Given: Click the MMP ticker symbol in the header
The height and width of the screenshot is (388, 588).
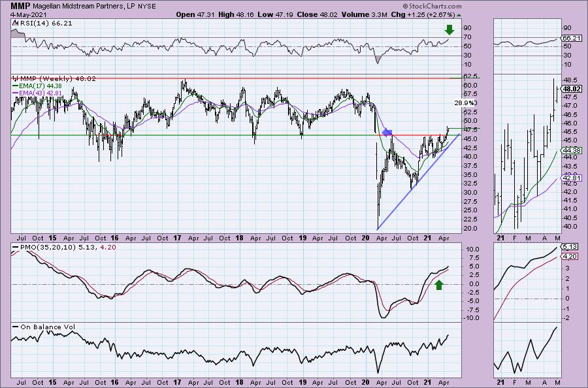Looking at the screenshot, I should (x=20, y=6).
